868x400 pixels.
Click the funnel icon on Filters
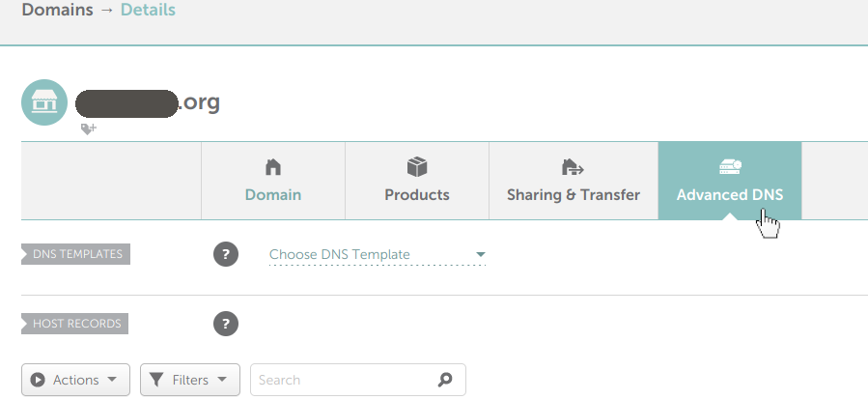pos(157,380)
